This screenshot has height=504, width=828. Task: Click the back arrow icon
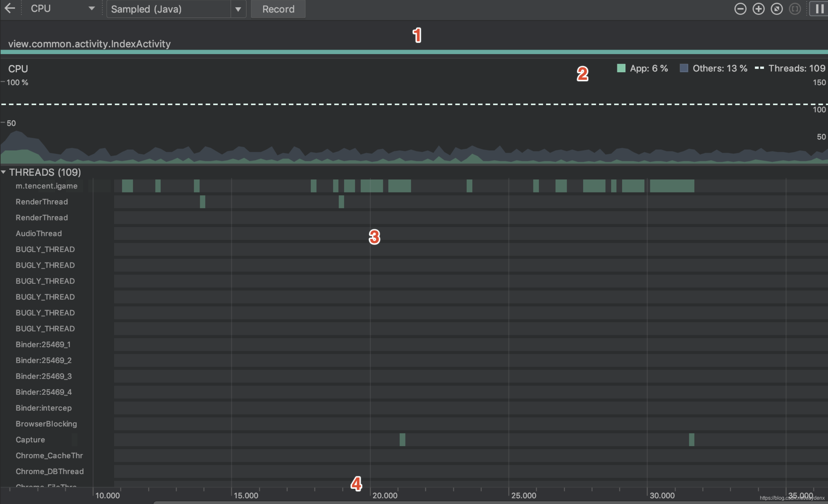click(10, 9)
